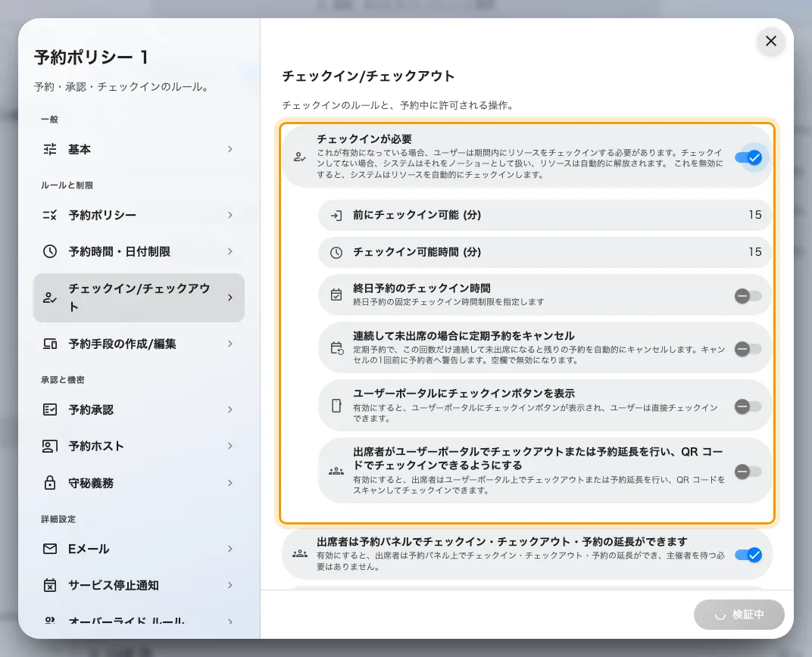Enable the 終日予約のチェックイン時間 toggle
Screen dimensions: 812x657
[748, 296]
